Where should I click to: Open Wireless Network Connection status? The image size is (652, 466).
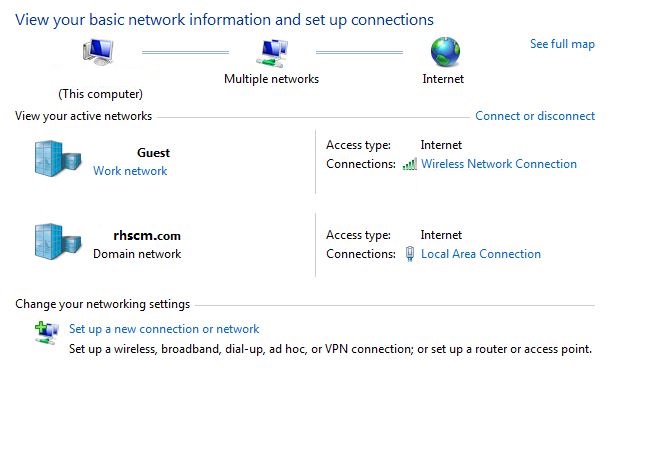(499, 164)
